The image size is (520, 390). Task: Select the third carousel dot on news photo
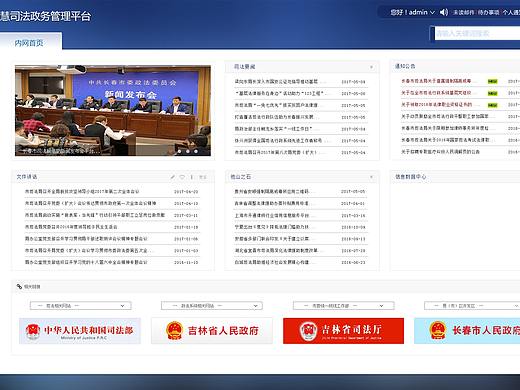click(196, 151)
